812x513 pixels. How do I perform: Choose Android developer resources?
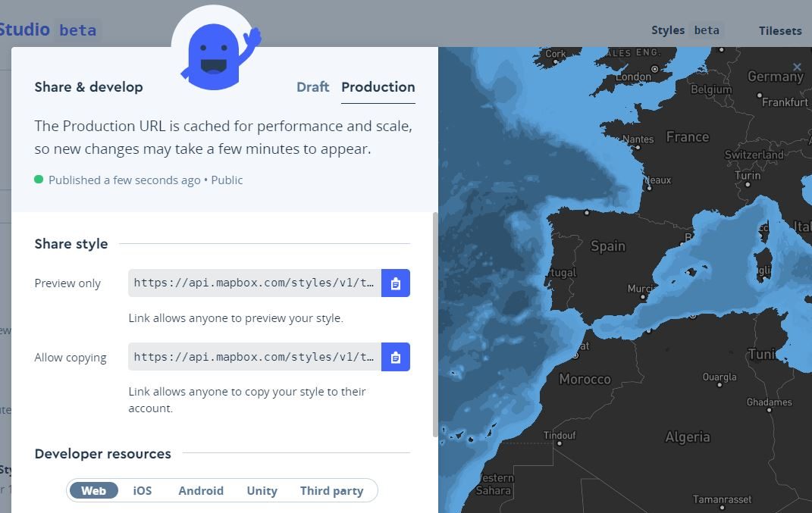201,490
